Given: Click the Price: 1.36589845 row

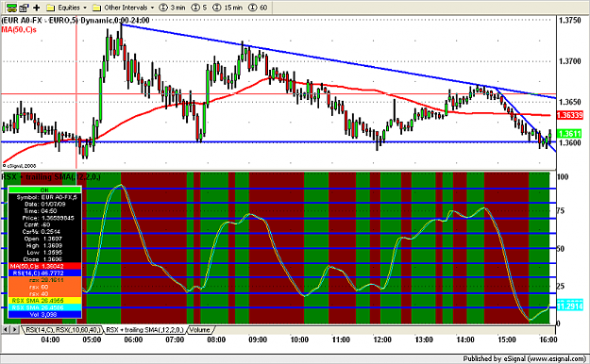Looking at the screenshot, I should tap(44, 218).
